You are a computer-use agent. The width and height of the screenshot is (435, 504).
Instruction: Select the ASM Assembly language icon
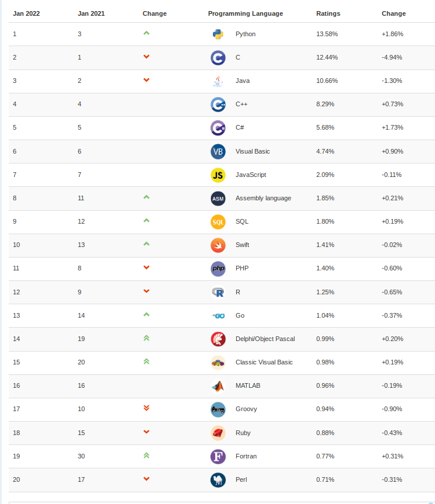(x=218, y=199)
